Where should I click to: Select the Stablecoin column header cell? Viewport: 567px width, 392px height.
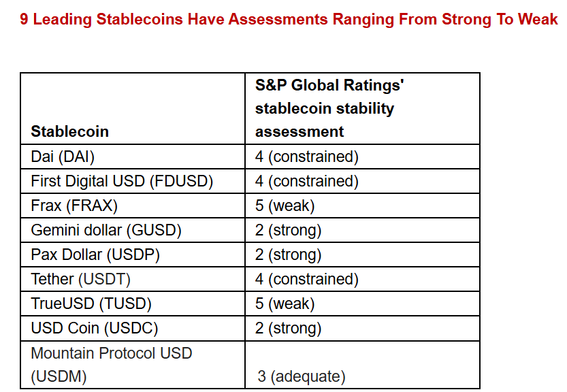point(69,131)
